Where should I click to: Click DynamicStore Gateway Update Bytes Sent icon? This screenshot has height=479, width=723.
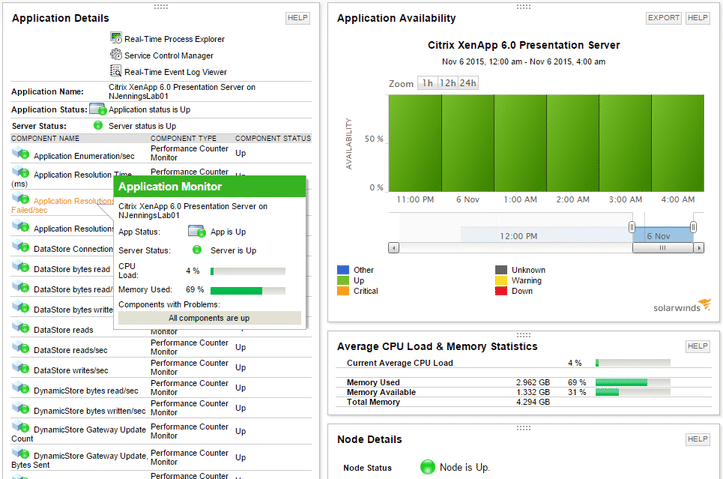(x=20, y=453)
